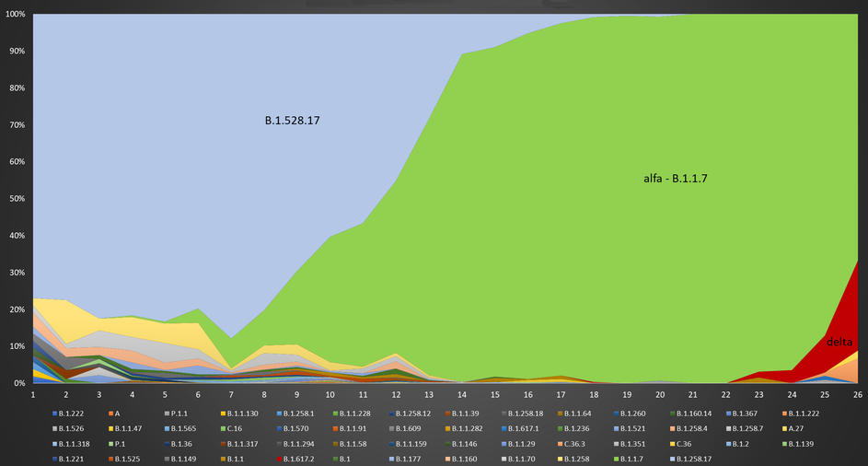Click the 100% vertical axis label
Viewport: 868px width, 466px height.
(16, 16)
